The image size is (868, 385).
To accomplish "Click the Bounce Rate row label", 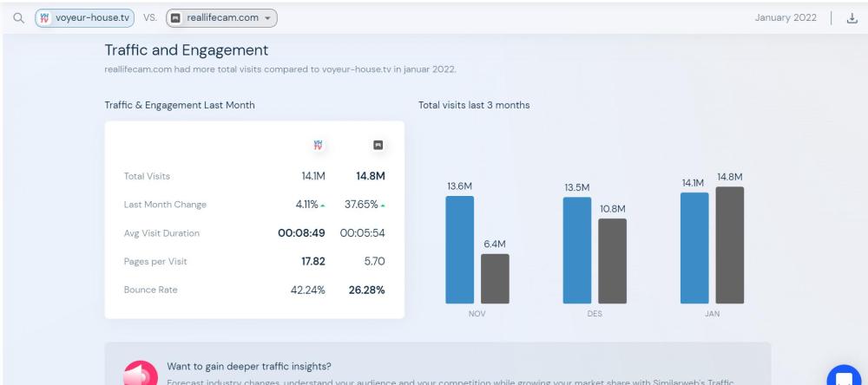I will 151,290.
